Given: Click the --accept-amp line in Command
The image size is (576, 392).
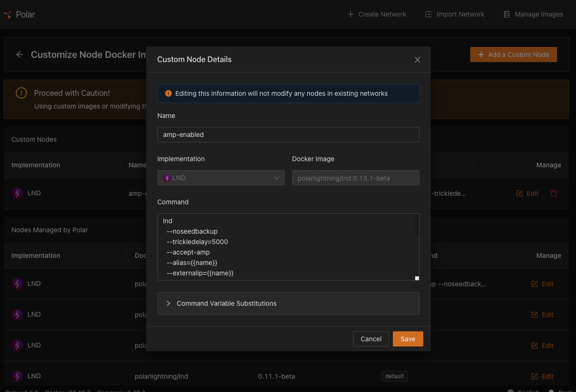Looking at the screenshot, I should [x=188, y=252].
